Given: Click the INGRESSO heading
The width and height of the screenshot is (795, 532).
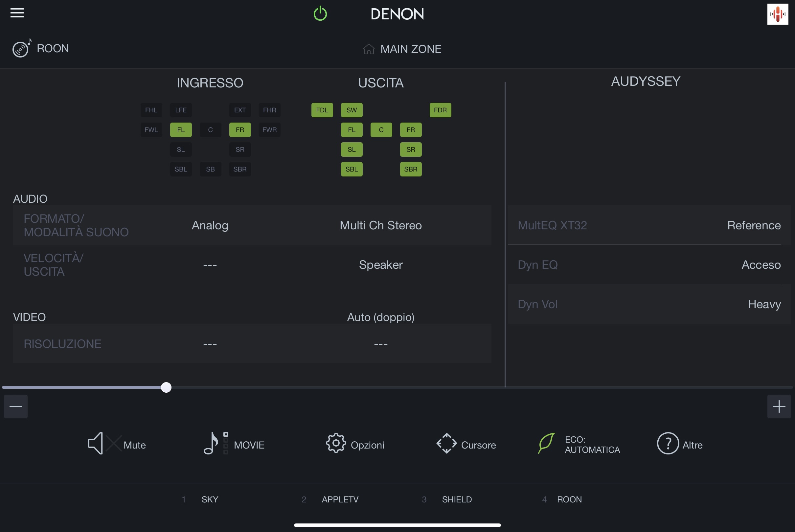Looking at the screenshot, I should point(210,83).
